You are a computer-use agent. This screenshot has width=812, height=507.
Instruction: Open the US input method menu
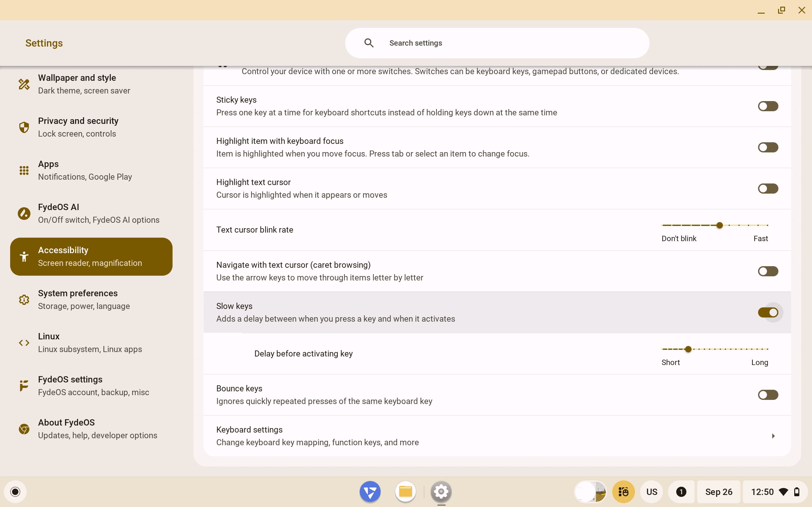(652, 491)
